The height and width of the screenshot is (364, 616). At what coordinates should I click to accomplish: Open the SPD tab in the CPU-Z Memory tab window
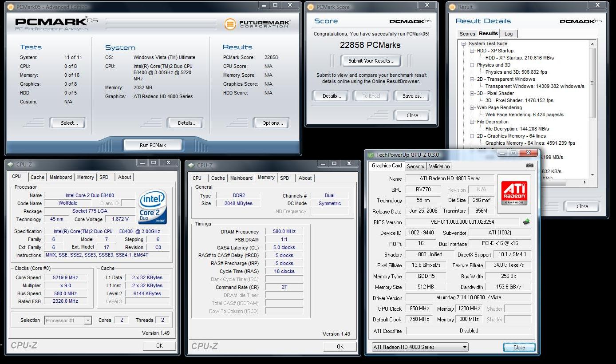pos(284,178)
